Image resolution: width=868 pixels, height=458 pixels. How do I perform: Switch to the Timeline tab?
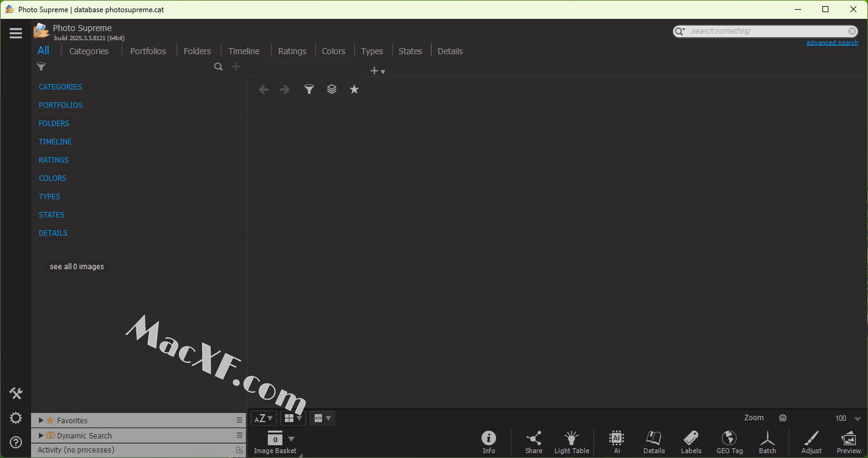pos(243,51)
